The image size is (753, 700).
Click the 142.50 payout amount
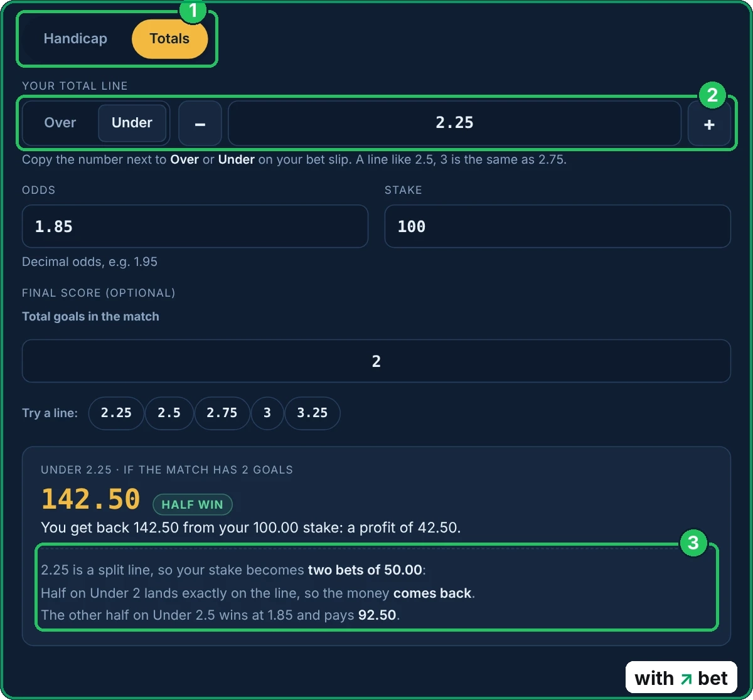click(x=90, y=499)
